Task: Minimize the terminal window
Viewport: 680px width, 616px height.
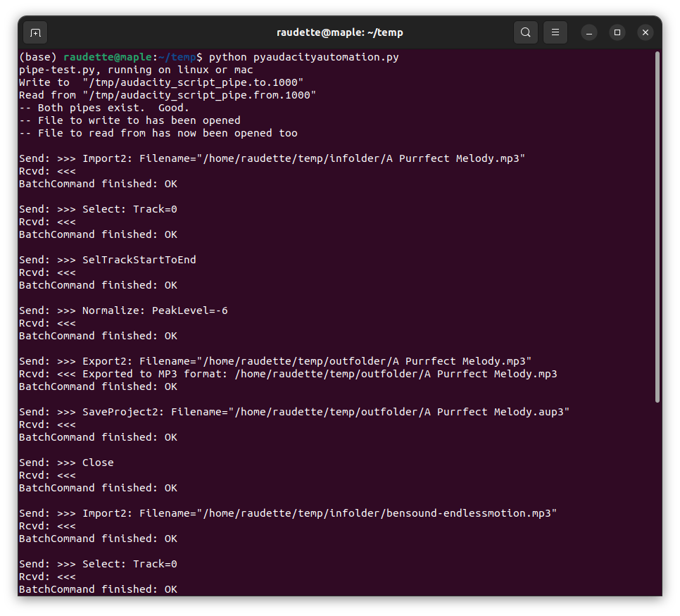Action: pyautogui.click(x=589, y=32)
